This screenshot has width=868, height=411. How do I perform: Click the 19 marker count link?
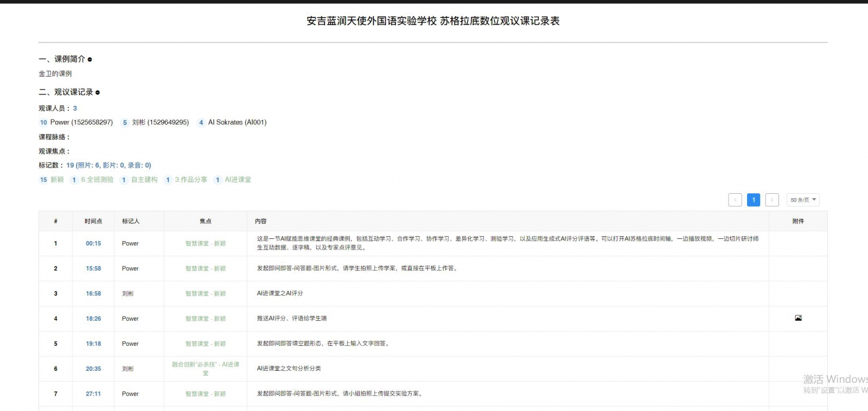pyautogui.click(x=70, y=166)
